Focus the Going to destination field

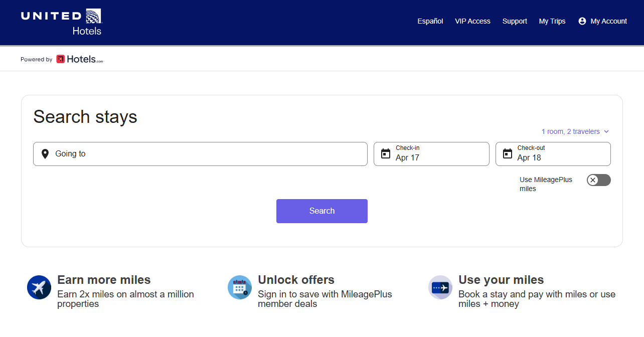[x=200, y=154]
